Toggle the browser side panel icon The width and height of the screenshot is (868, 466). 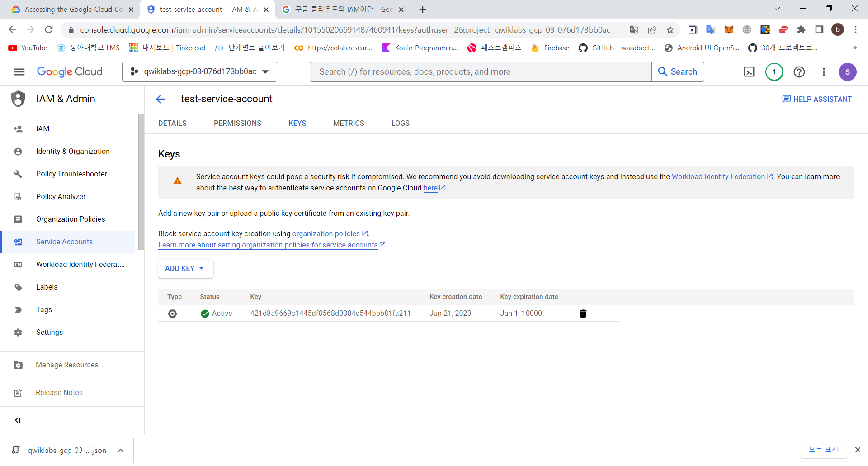click(x=819, y=30)
